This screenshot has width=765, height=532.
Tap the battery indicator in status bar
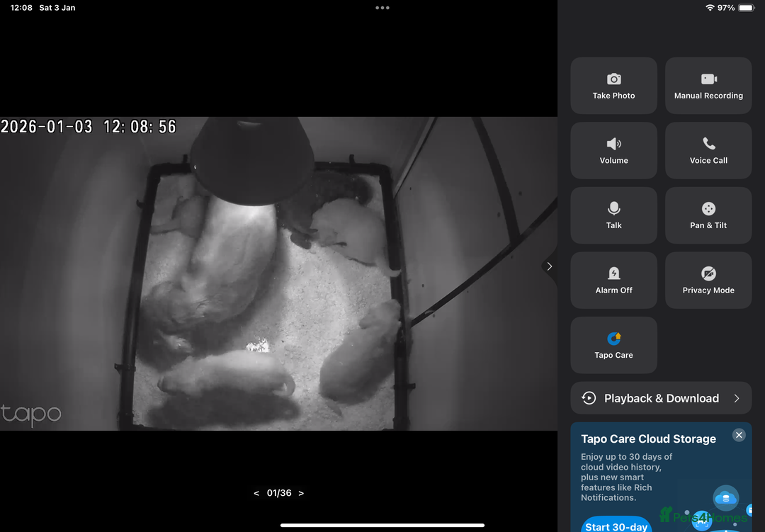point(746,8)
